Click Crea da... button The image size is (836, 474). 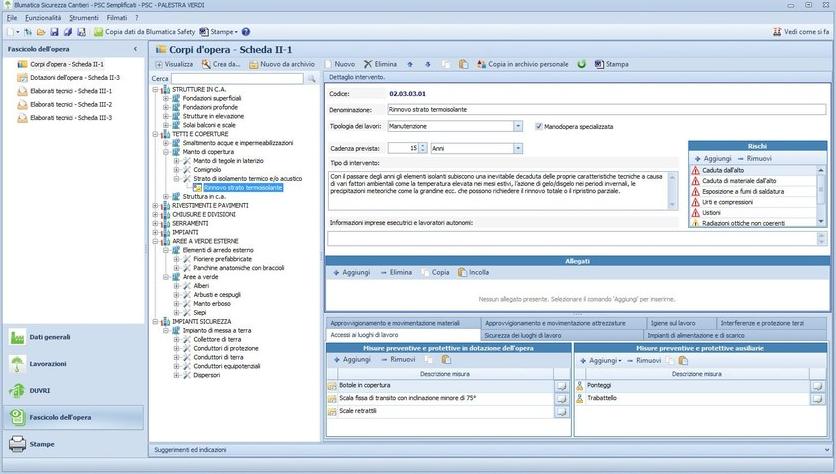[x=221, y=64]
